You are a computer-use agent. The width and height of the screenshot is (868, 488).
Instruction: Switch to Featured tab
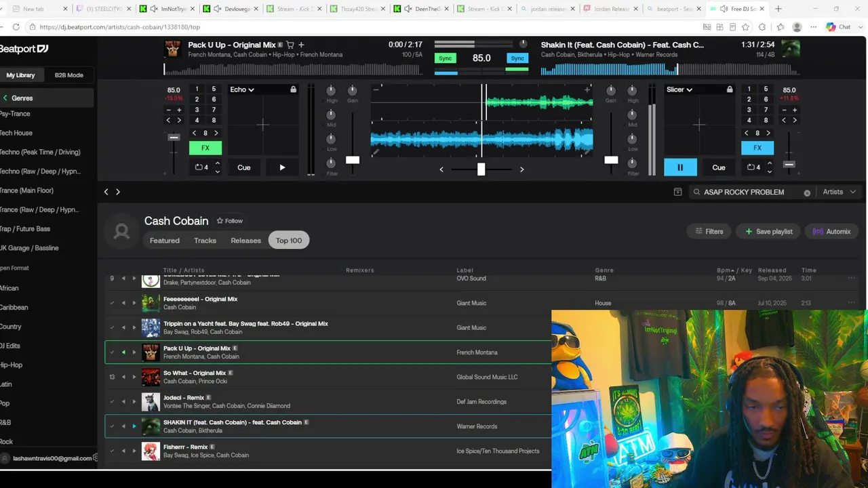(x=165, y=241)
